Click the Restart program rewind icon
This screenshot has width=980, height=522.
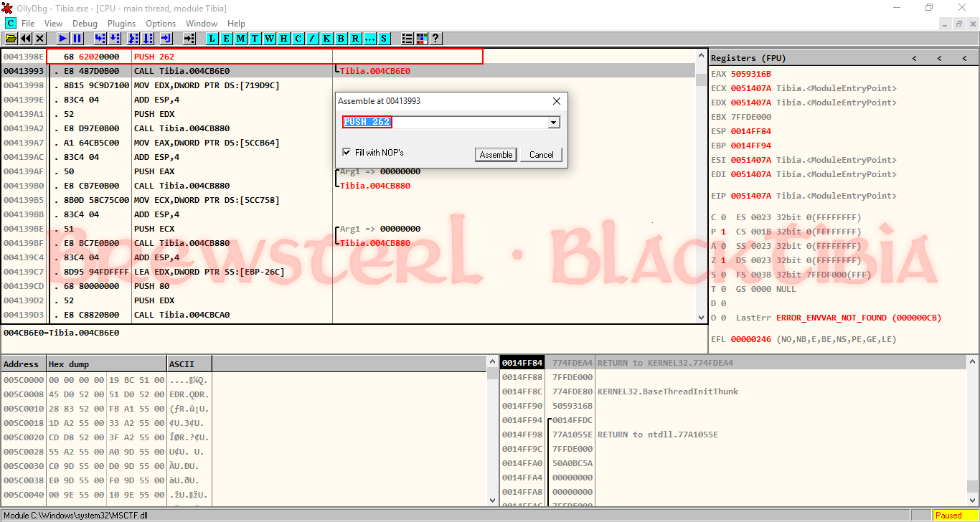26,39
